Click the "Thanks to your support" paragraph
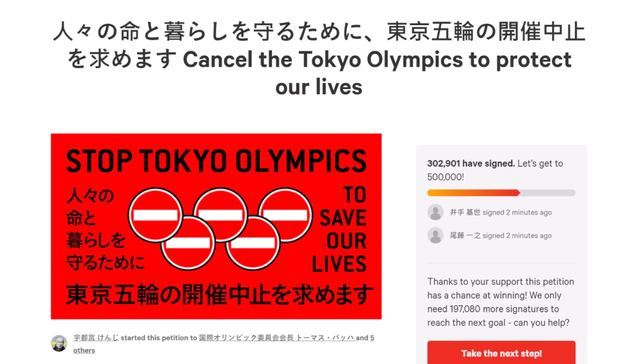The height and width of the screenshot is (364, 623). click(501, 302)
